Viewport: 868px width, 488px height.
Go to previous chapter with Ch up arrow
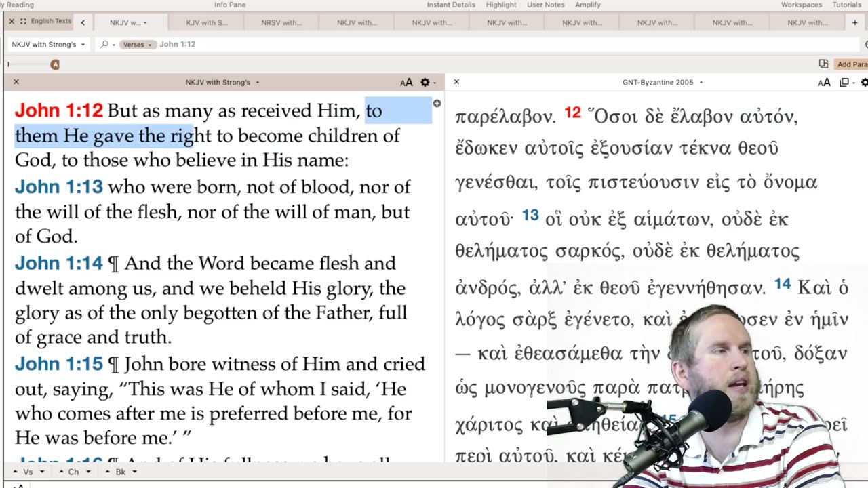point(60,472)
